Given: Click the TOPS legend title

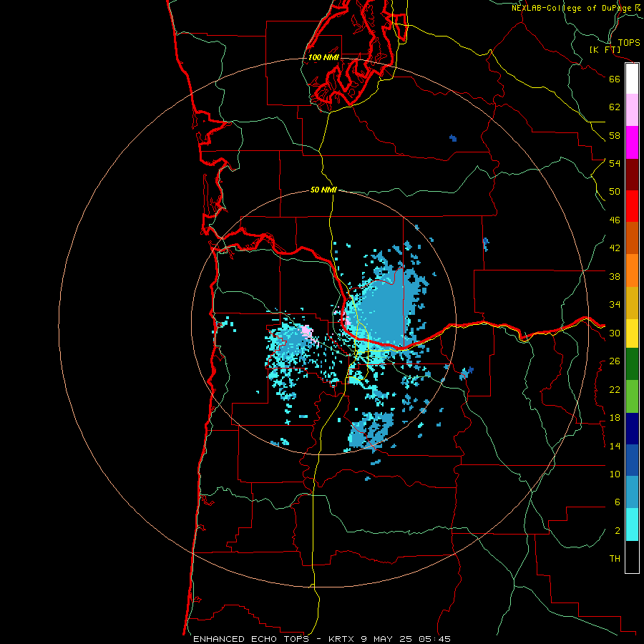Looking at the screenshot, I should pyautogui.click(x=629, y=42).
